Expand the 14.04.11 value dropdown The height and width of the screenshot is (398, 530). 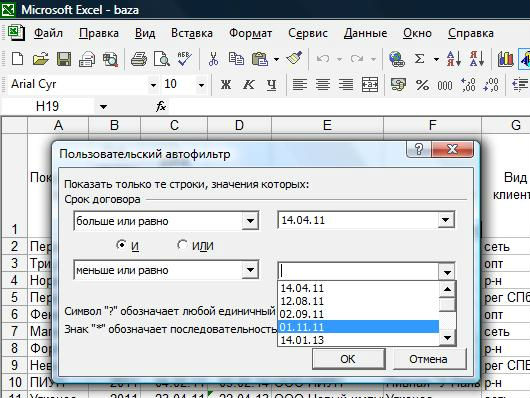[445, 220]
